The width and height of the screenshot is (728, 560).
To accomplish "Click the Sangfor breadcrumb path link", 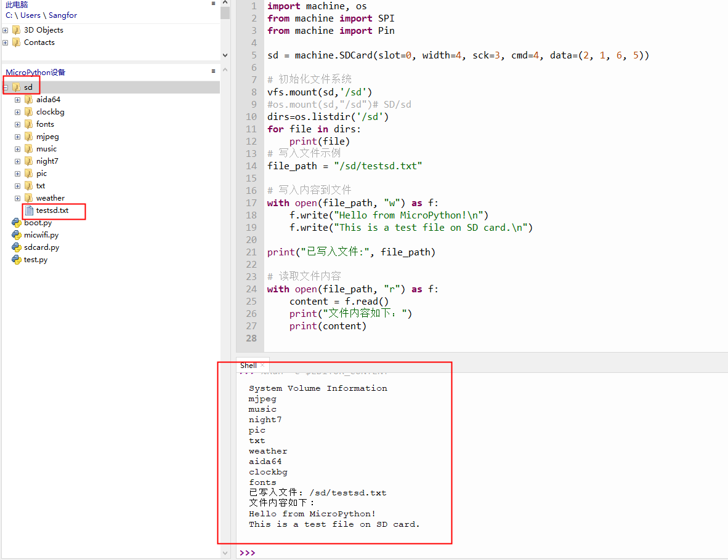I will click(63, 15).
